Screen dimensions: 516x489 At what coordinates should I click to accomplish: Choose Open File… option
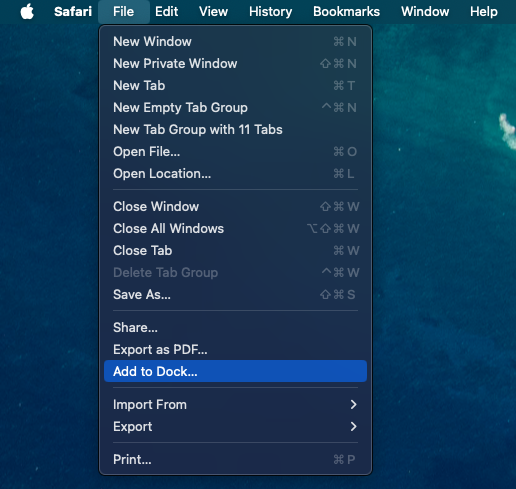(235, 151)
